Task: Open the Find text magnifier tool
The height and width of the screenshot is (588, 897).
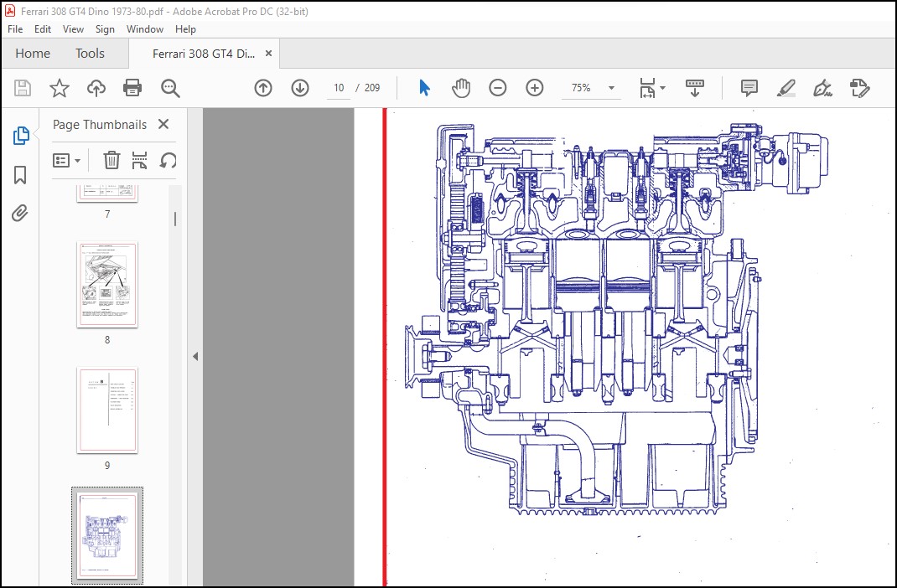Action: click(x=170, y=88)
